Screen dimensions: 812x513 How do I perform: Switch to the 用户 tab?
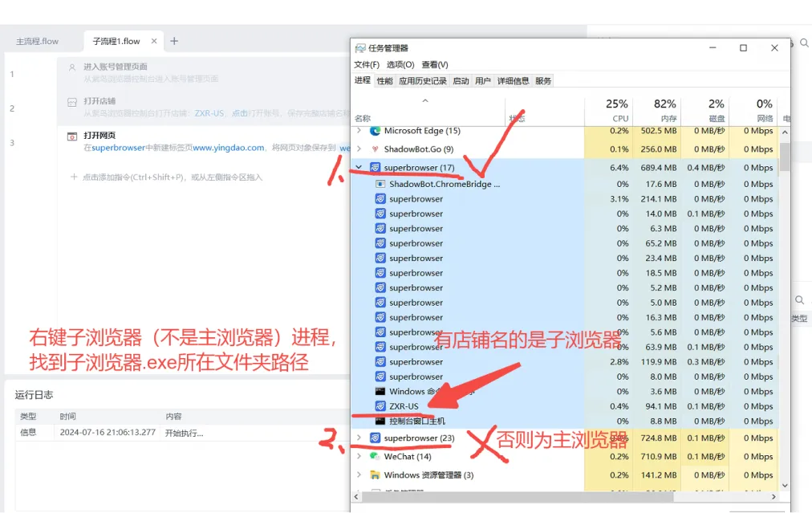[x=483, y=81]
